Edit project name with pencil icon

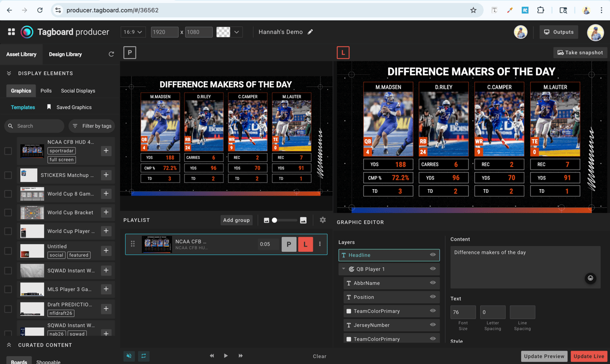[310, 32]
